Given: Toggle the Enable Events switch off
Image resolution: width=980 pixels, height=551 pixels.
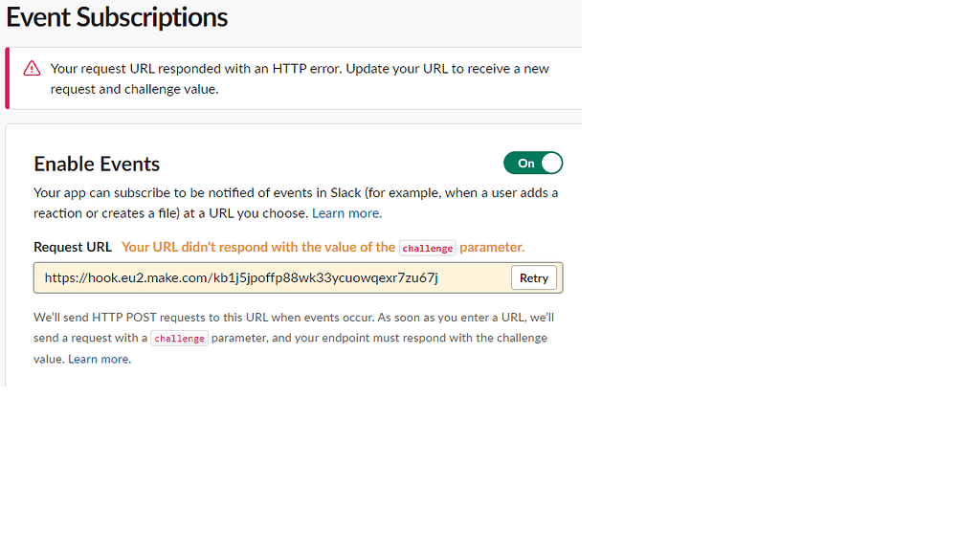Looking at the screenshot, I should click(533, 163).
